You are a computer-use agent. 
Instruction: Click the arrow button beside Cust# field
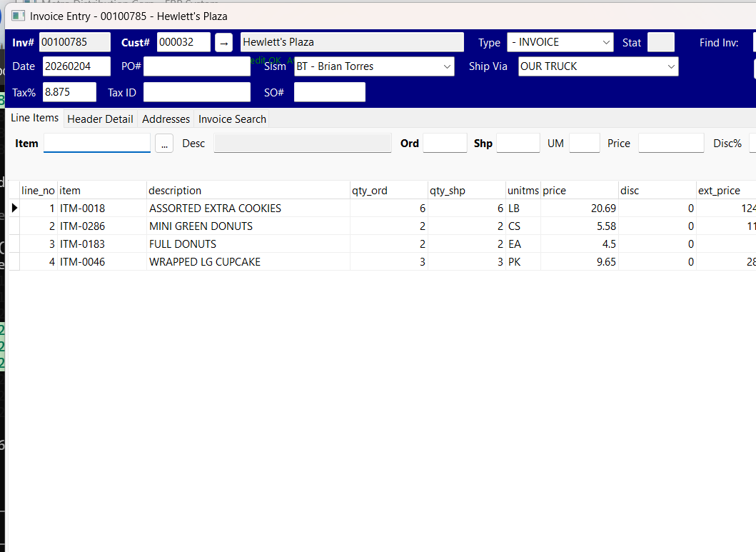223,42
